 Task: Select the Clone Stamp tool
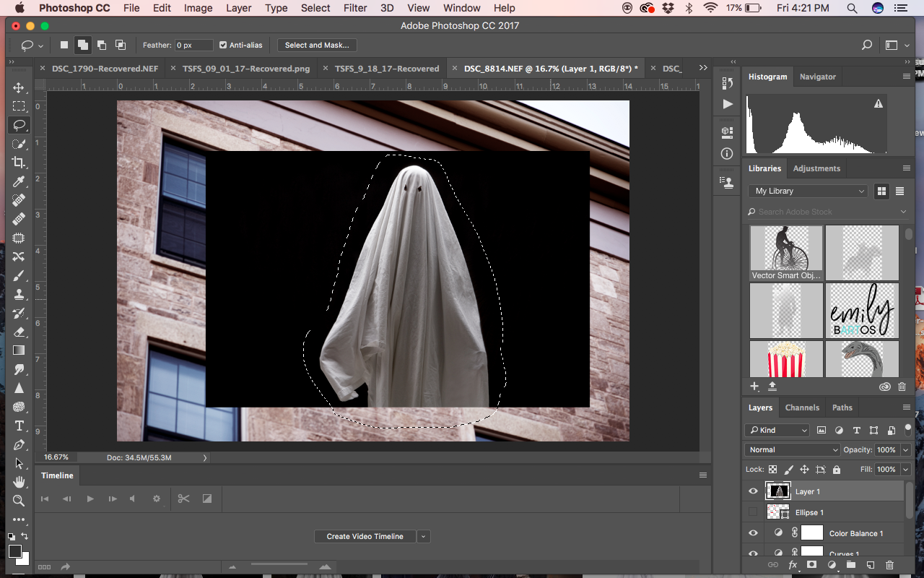click(19, 294)
